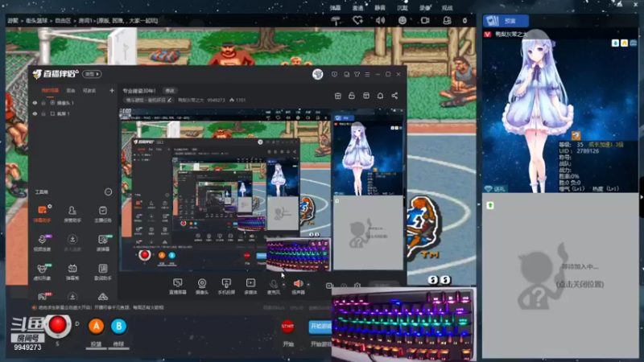Screen dimensions: 644x362
Task: Toggle the lock on 截屏 1 source
Action: (x=43, y=113)
